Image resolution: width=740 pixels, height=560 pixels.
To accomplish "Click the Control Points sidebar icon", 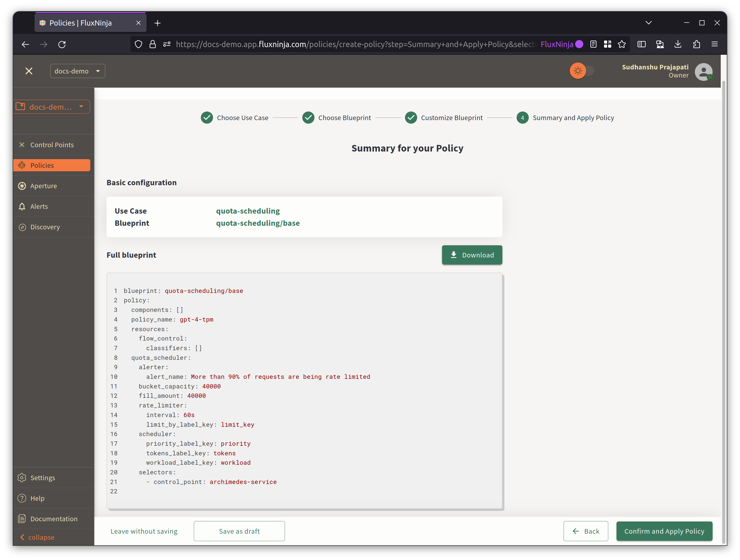I will [x=22, y=145].
